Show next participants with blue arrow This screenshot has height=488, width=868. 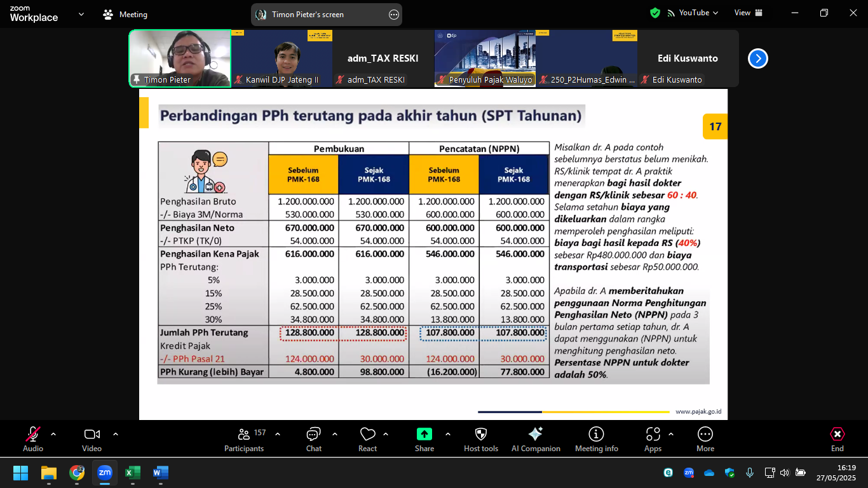pos(757,58)
